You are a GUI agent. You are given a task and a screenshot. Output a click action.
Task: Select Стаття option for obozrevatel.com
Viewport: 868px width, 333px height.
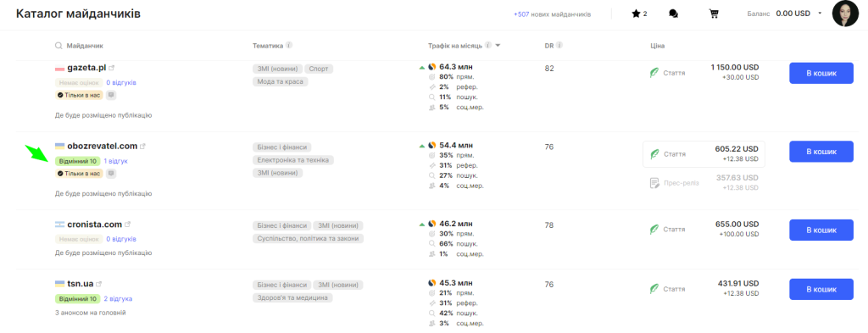[x=704, y=154]
